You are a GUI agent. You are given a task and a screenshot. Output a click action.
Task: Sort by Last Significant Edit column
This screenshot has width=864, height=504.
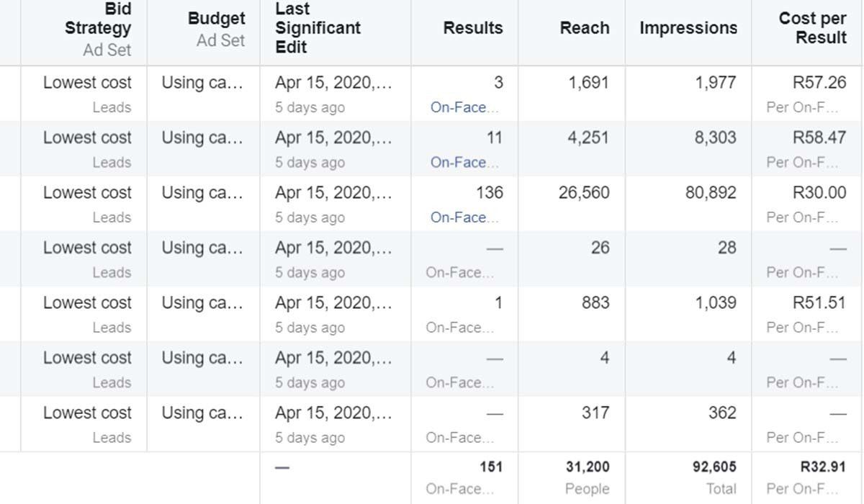click(x=318, y=29)
